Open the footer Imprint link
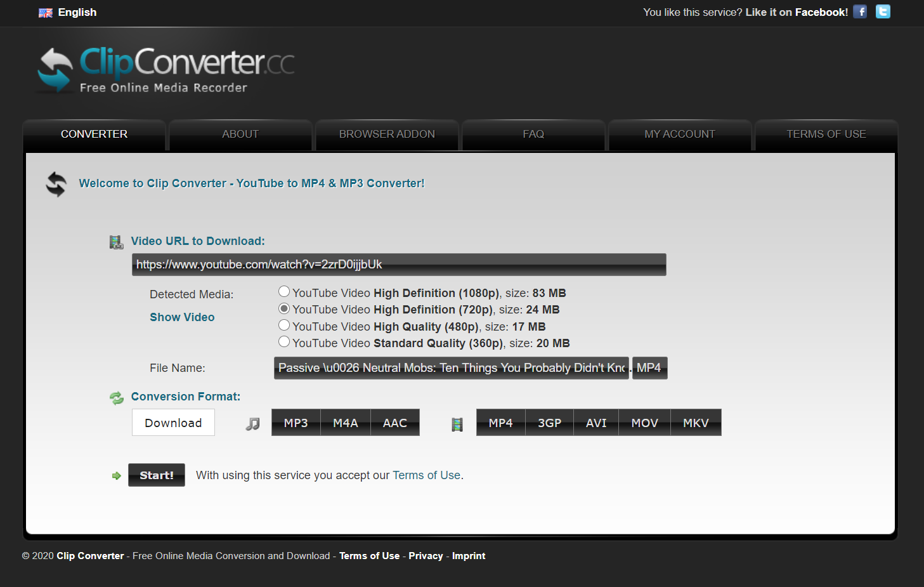 (x=469, y=556)
